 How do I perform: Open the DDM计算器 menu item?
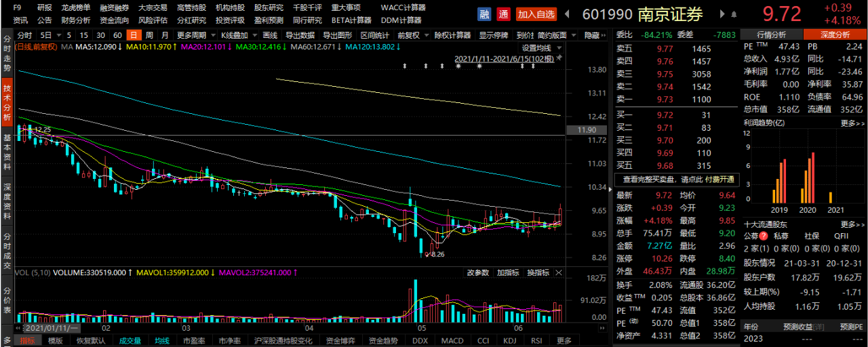pos(401,20)
